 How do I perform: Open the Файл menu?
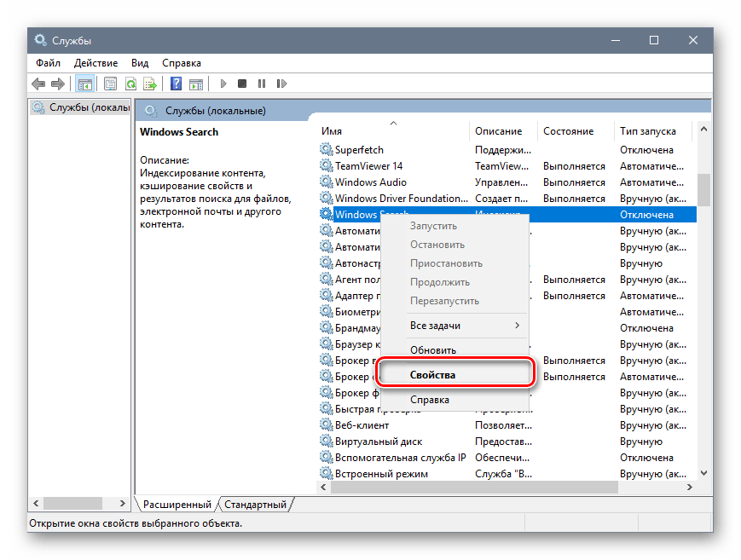(x=49, y=63)
